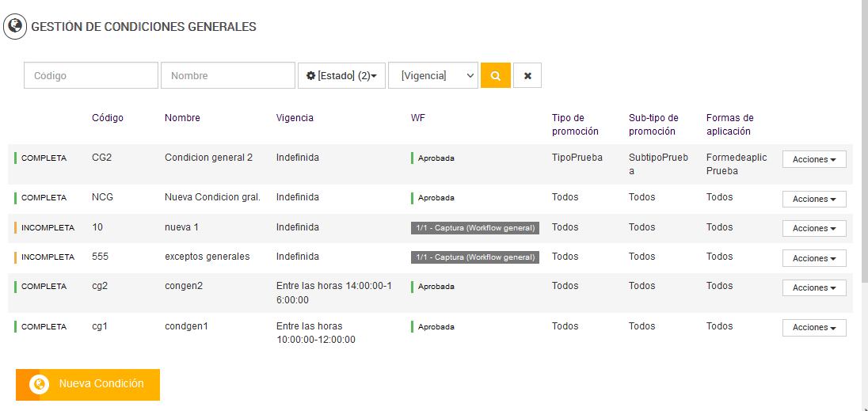Viewport: 868px width, 411px height.
Task: Focus the Codigo search field
Action: tap(91, 76)
